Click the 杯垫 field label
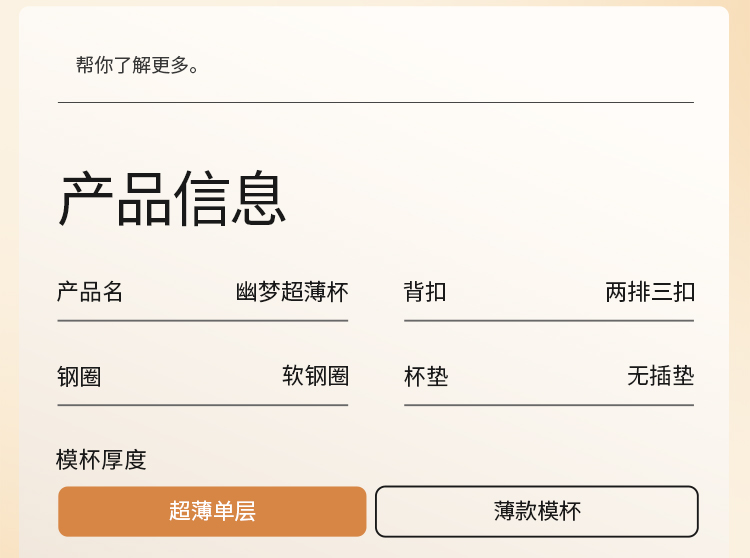This screenshot has height=558, width=750. click(426, 376)
